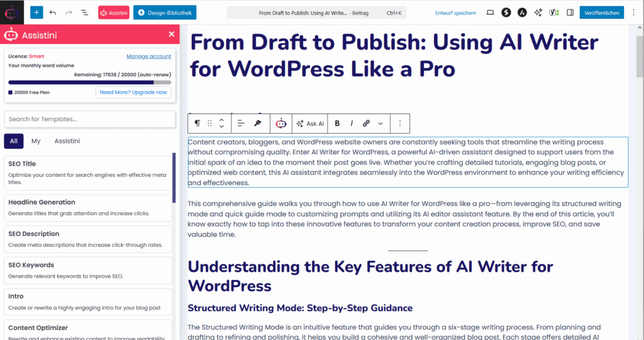The width and height of the screenshot is (644, 340).
Task: Open the preview device laptop icon
Action: [490, 13]
